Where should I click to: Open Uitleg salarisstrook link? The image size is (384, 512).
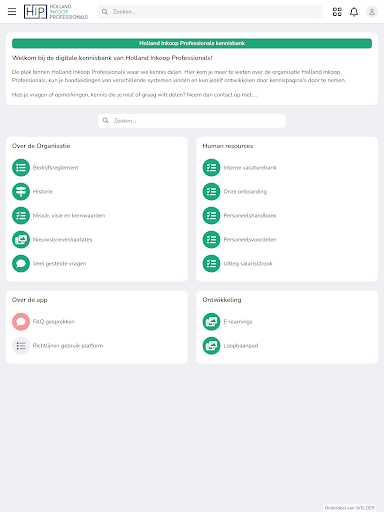pos(248,263)
